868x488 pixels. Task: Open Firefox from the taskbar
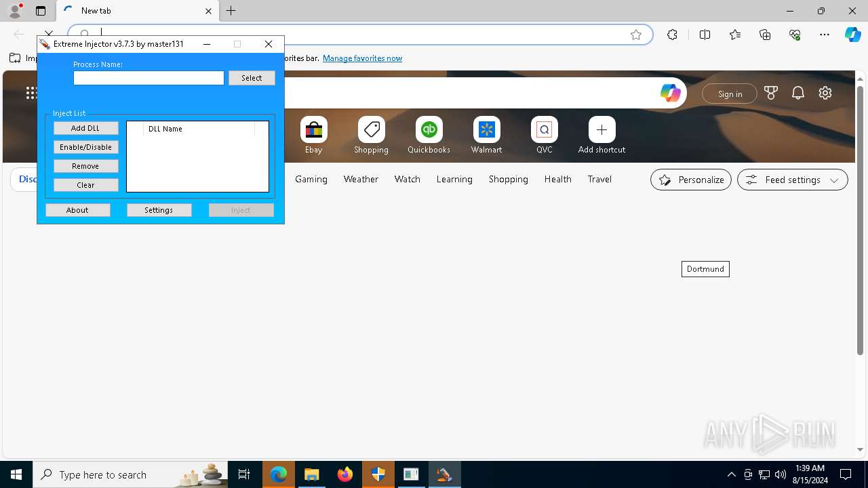tap(345, 474)
